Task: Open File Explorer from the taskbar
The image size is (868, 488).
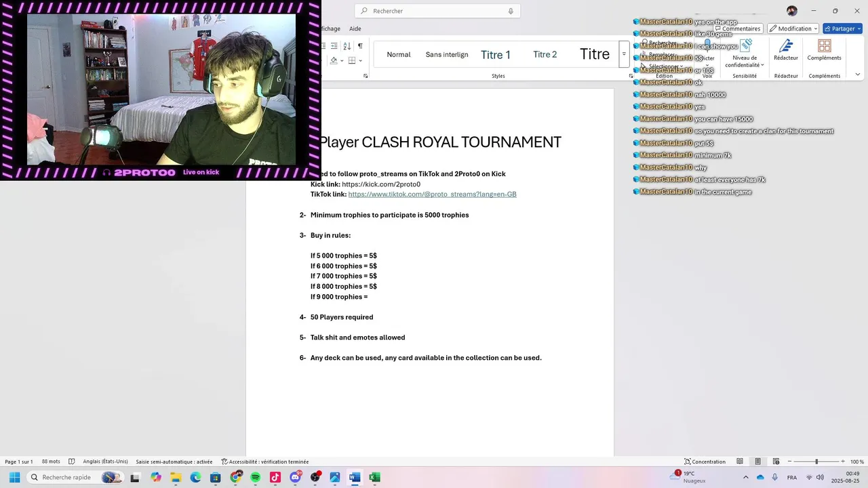Action: point(176,477)
